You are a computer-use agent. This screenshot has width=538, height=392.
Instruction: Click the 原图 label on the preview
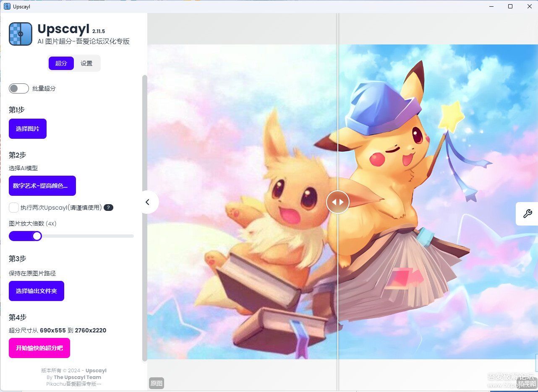coord(157,383)
